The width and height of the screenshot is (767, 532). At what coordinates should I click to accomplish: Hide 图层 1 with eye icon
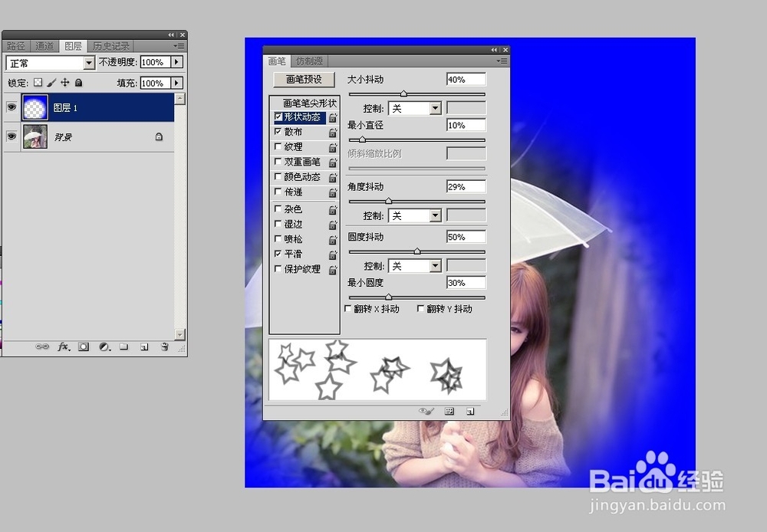(x=12, y=107)
